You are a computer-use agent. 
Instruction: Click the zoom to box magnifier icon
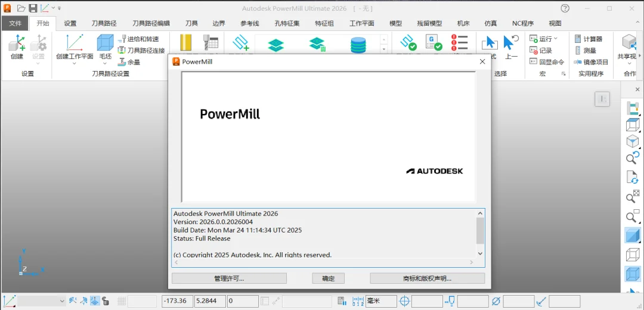click(x=633, y=216)
